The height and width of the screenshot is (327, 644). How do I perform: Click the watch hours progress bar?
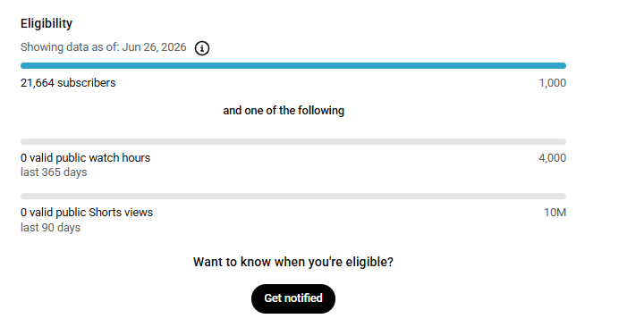pyautogui.click(x=293, y=141)
